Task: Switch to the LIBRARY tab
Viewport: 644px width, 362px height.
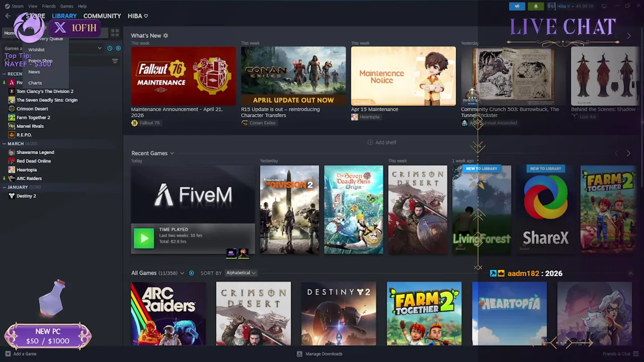Action: click(x=64, y=16)
